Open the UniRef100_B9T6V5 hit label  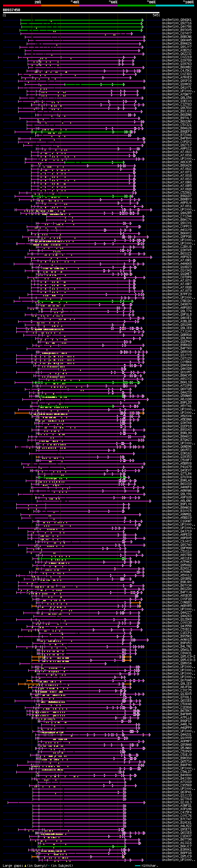177,30
